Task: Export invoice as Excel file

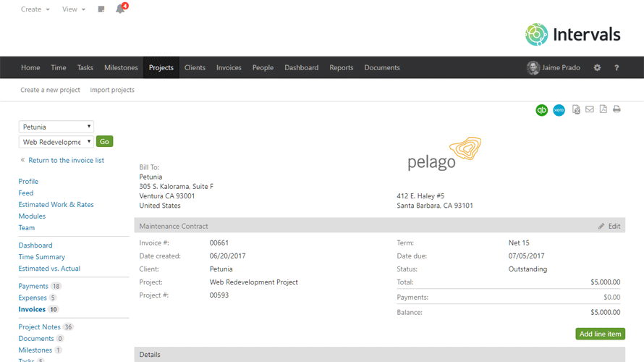Action: coord(576,109)
